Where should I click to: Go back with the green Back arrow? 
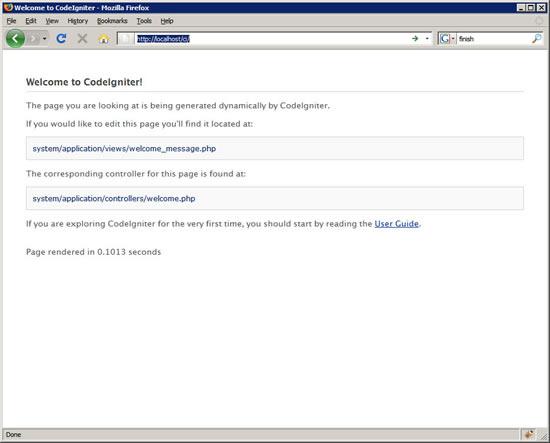(15, 38)
